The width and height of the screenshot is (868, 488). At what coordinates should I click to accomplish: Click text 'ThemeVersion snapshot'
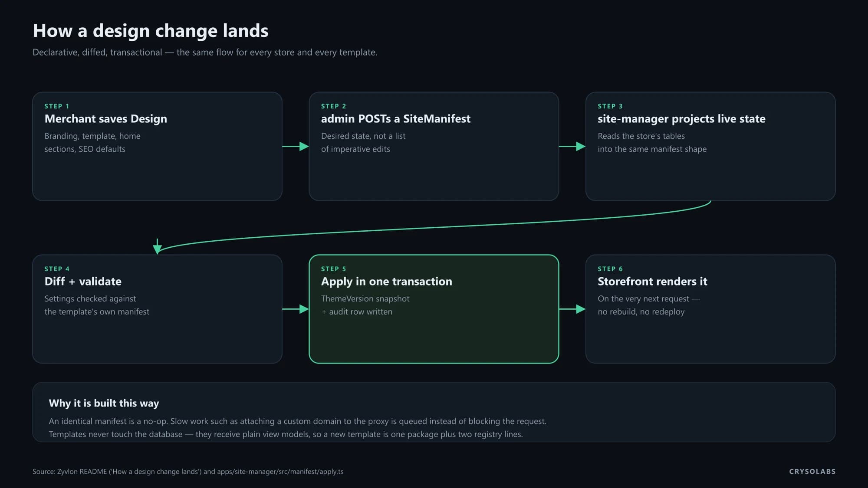pos(365,299)
